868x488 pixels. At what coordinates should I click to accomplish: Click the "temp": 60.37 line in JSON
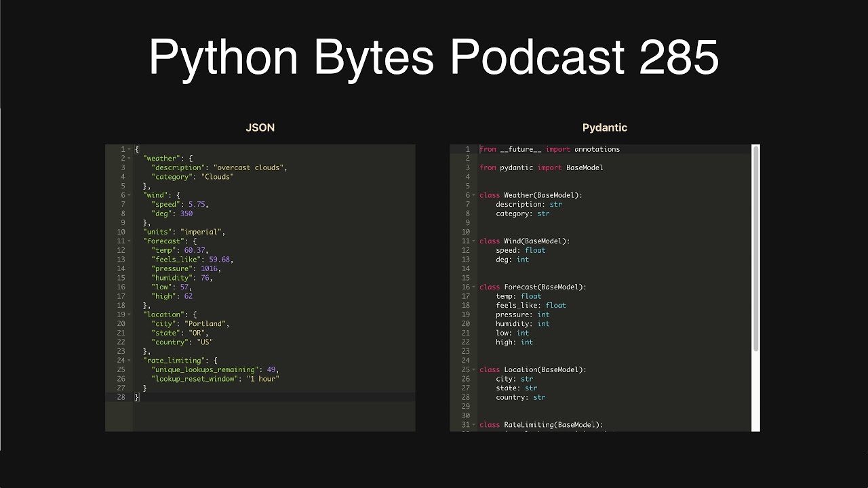[180, 250]
